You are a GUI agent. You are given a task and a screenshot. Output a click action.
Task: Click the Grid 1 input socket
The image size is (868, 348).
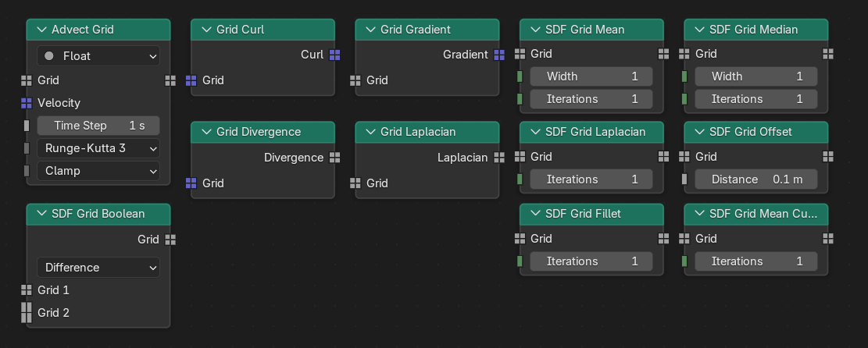27,290
